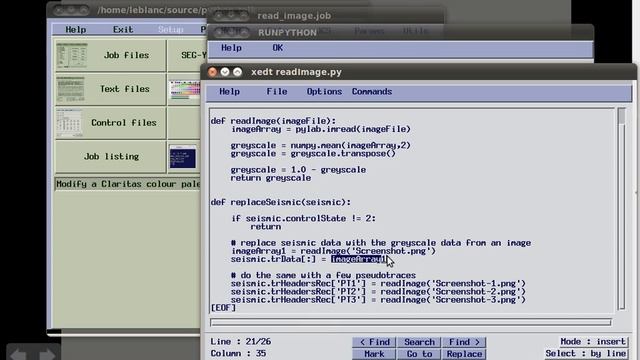Click 'greyscale = 1.0 - greyscale' line
Screen dimensions: 640x360
(298, 170)
